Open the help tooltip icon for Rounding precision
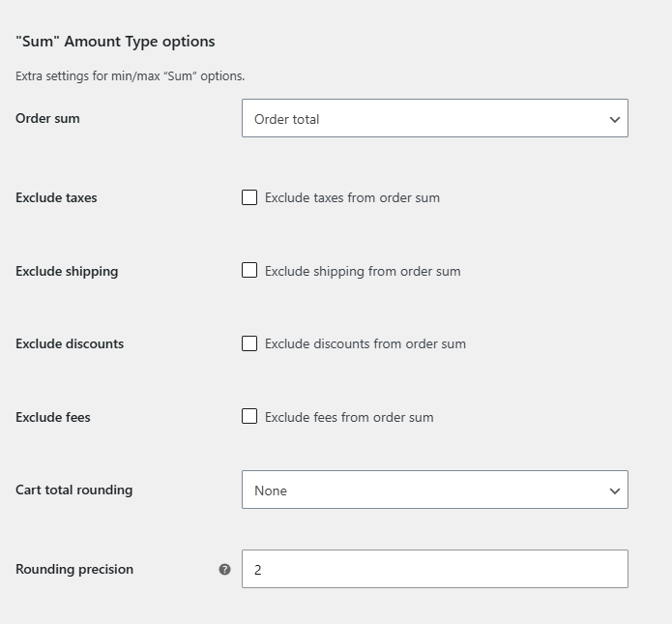This screenshot has width=672, height=624. coord(224,569)
